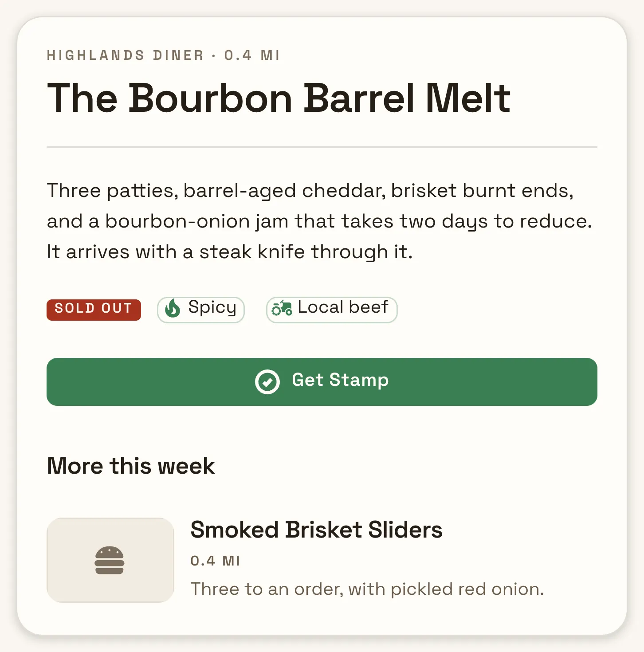Screen dimensions: 644x652
Task: Click the flame icon in the Spicy tag
Action: pos(173,308)
